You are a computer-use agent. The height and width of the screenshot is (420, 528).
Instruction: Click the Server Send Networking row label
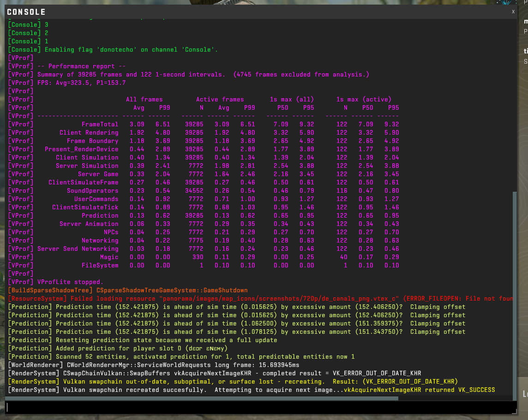(78, 249)
